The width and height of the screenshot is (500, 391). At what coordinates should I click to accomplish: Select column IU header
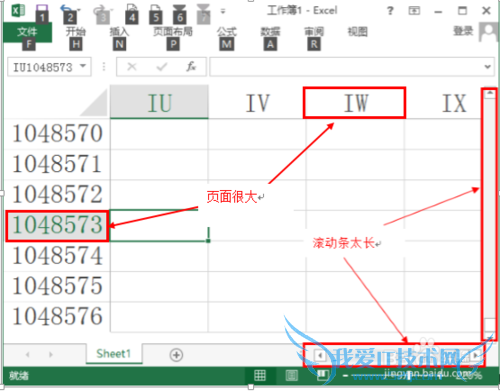coord(159,102)
